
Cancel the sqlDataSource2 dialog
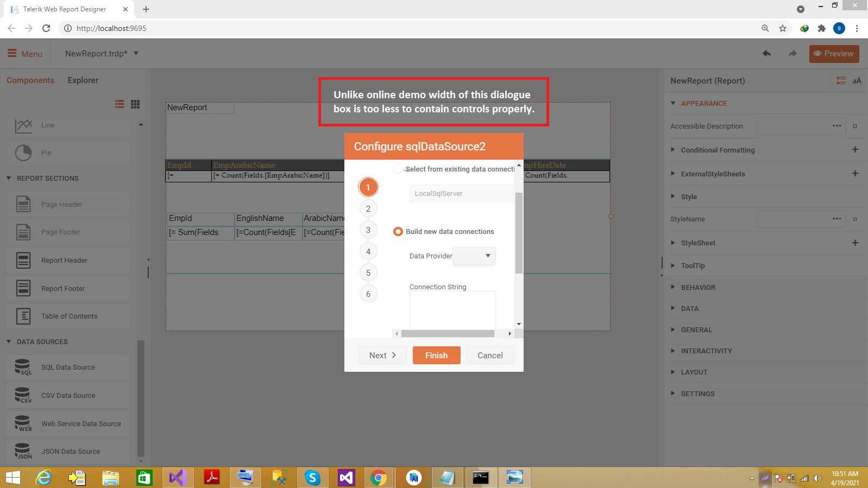click(x=490, y=356)
